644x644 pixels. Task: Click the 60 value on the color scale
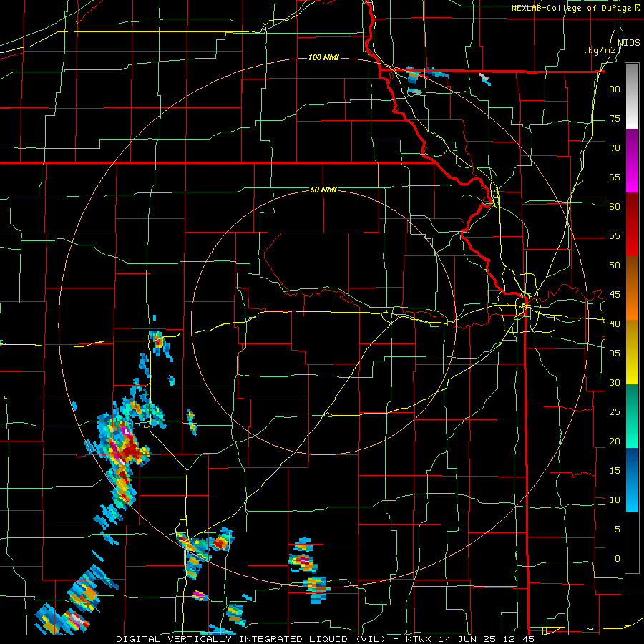click(615, 207)
